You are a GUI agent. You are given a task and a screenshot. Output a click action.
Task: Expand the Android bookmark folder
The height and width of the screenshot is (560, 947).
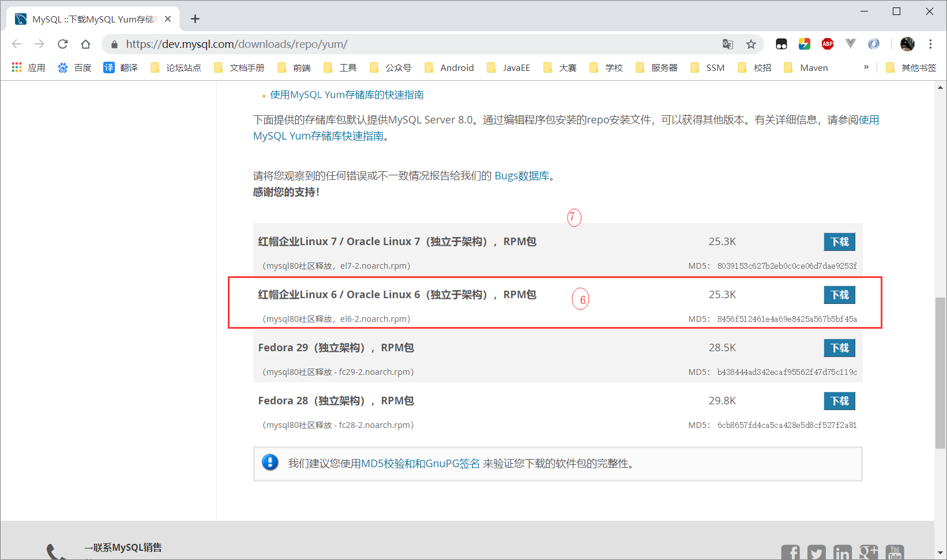coord(449,67)
